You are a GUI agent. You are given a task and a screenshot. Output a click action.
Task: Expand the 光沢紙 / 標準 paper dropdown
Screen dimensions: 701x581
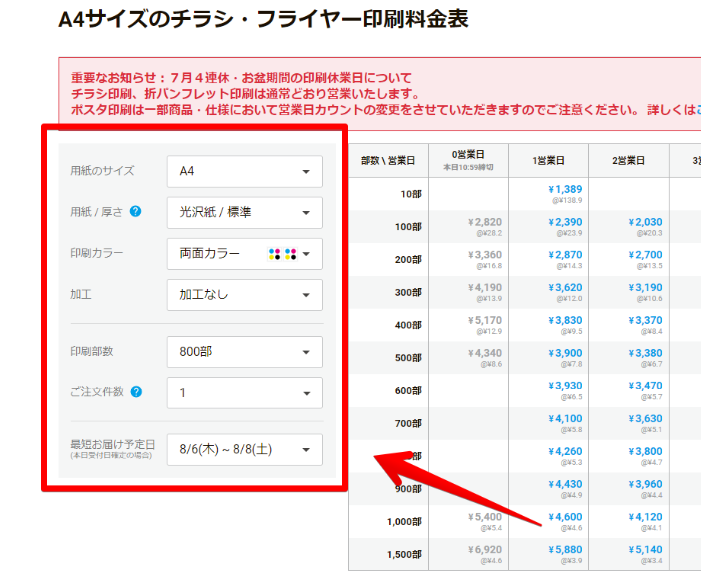(244, 212)
